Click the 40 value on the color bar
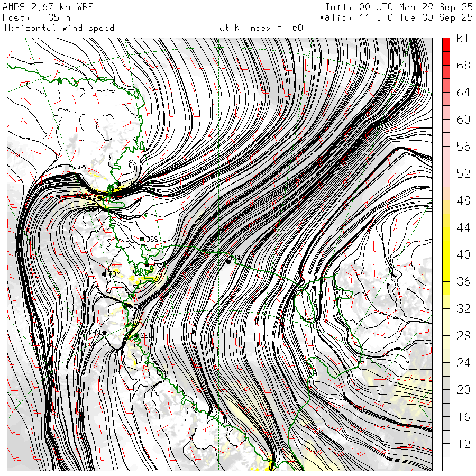The height and width of the screenshot is (476, 476). (463, 254)
